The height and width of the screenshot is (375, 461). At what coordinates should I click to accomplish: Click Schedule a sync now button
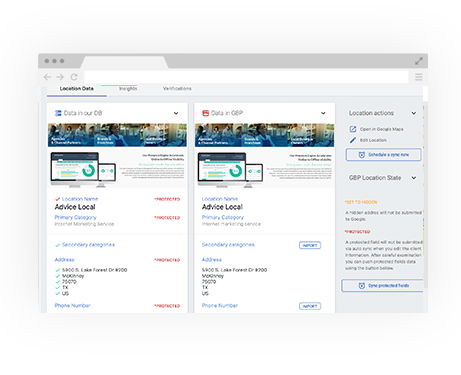click(x=383, y=155)
